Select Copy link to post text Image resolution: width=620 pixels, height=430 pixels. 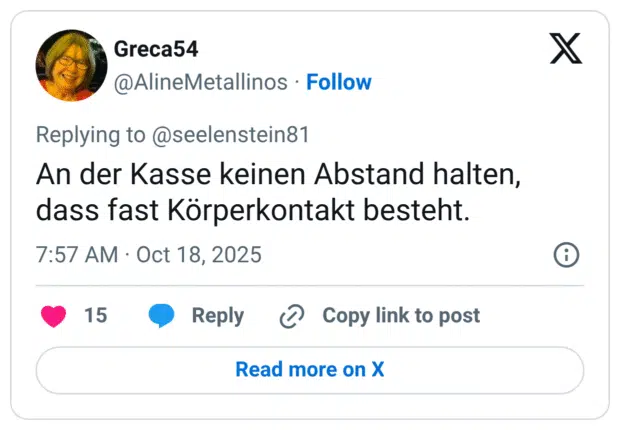point(400,316)
